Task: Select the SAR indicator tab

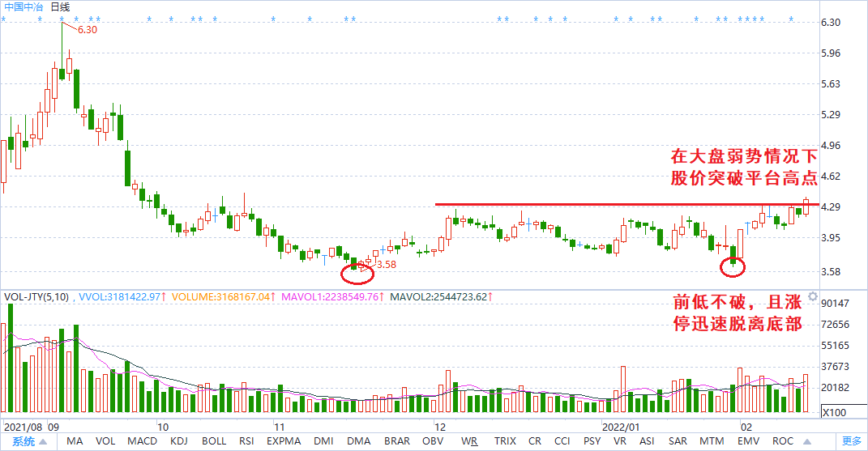Action: click(x=678, y=441)
